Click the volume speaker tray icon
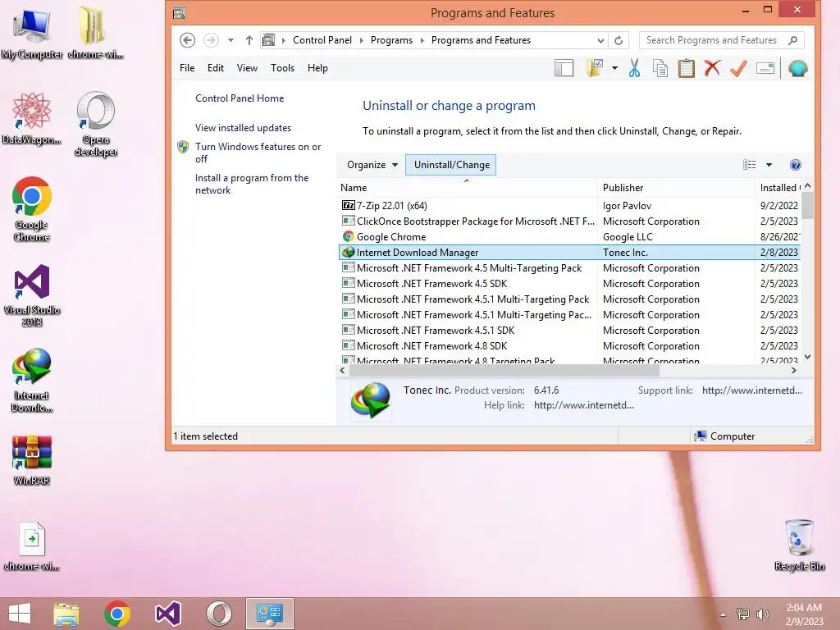Screen dimensions: 840x630 click(762, 614)
